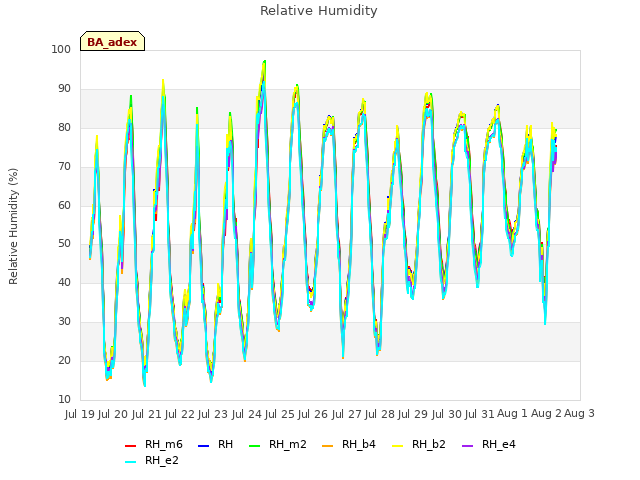Click the Jul 30 x-axis date label

coord(446,414)
